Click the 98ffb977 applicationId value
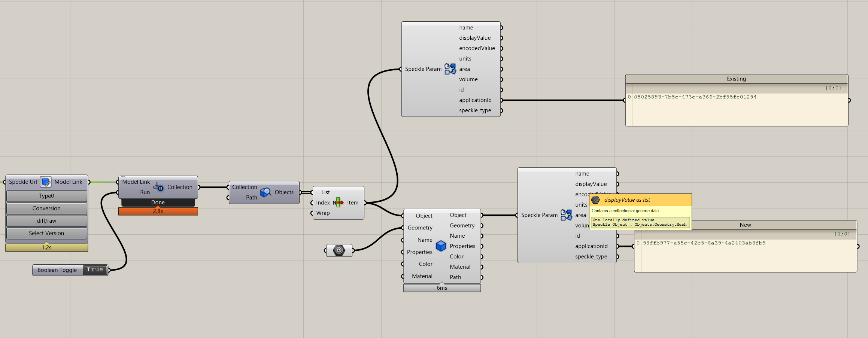This screenshot has height=338, width=868. pyautogui.click(x=704, y=243)
